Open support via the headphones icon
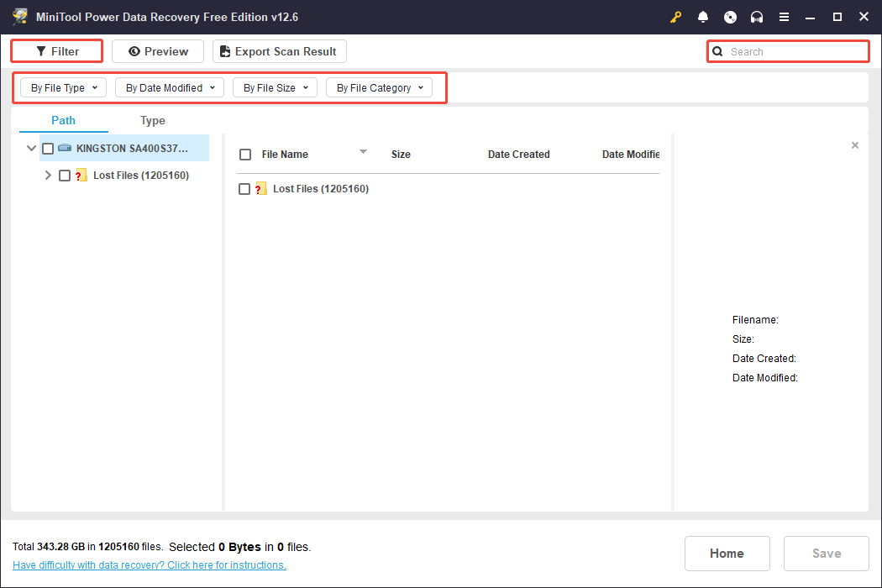The width and height of the screenshot is (882, 588). click(757, 17)
